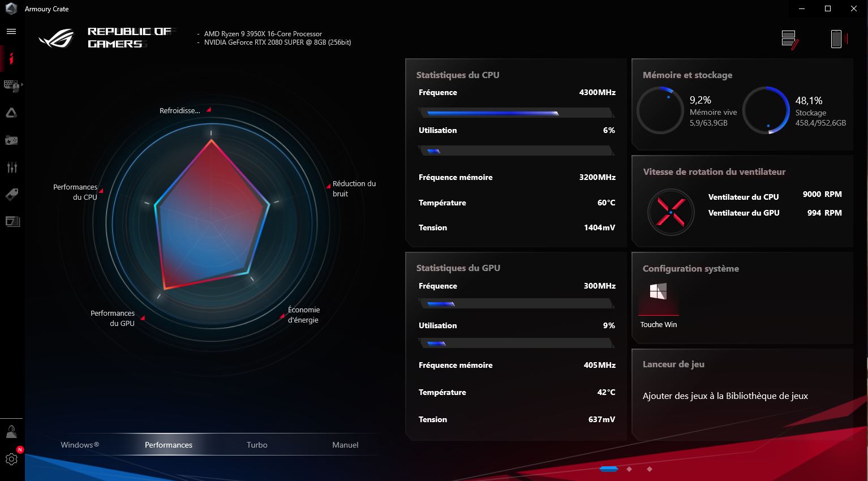Select the Performances mode tab
Image resolution: width=868 pixels, height=481 pixels.
[x=169, y=445]
